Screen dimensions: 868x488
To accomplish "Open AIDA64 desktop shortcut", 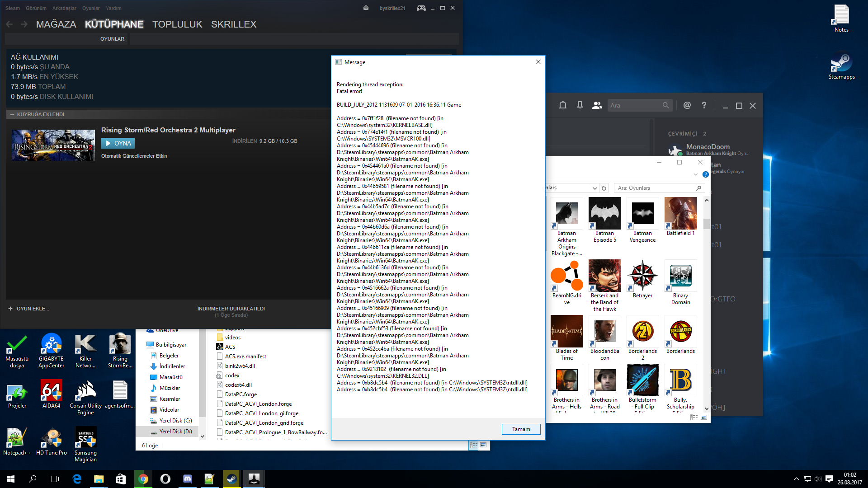I will tap(52, 394).
